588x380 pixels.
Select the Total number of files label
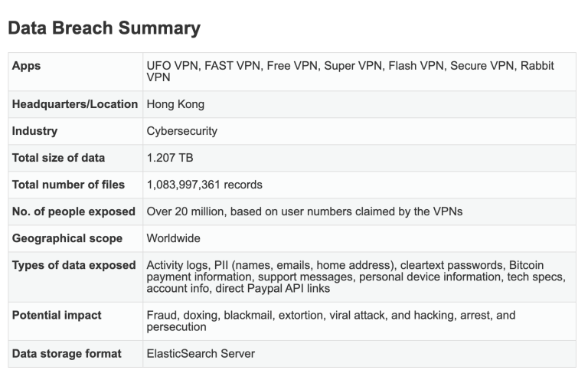(68, 185)
